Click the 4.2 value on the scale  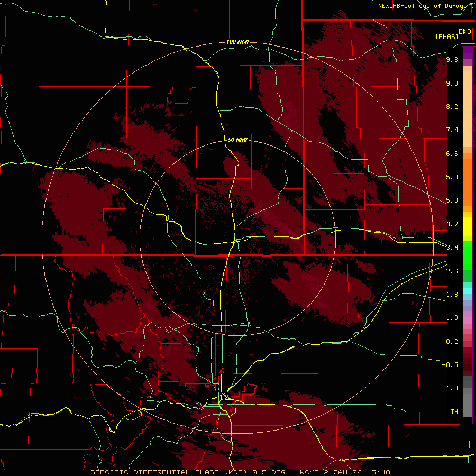coord(452,224)
